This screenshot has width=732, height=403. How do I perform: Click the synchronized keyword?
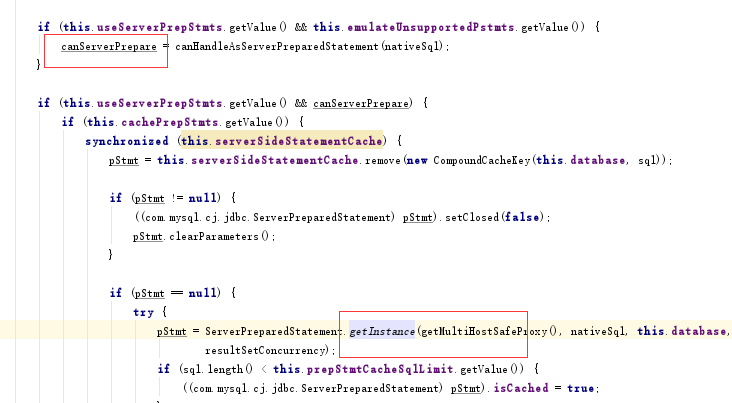click(x=127, y=141)
